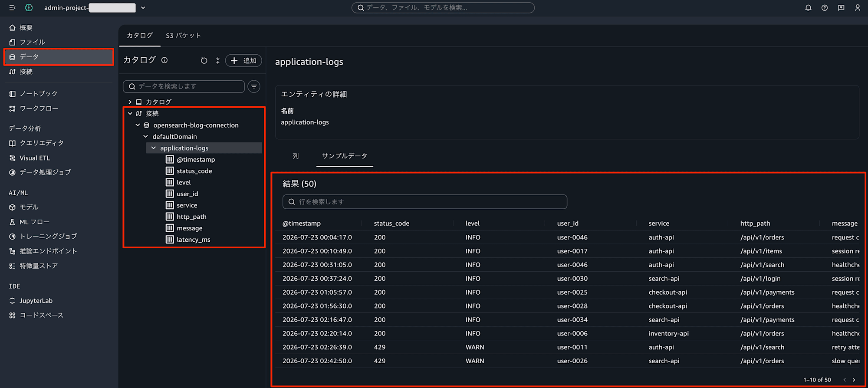Click the http_path table column header
868x388 pixels.
[755, 224]
